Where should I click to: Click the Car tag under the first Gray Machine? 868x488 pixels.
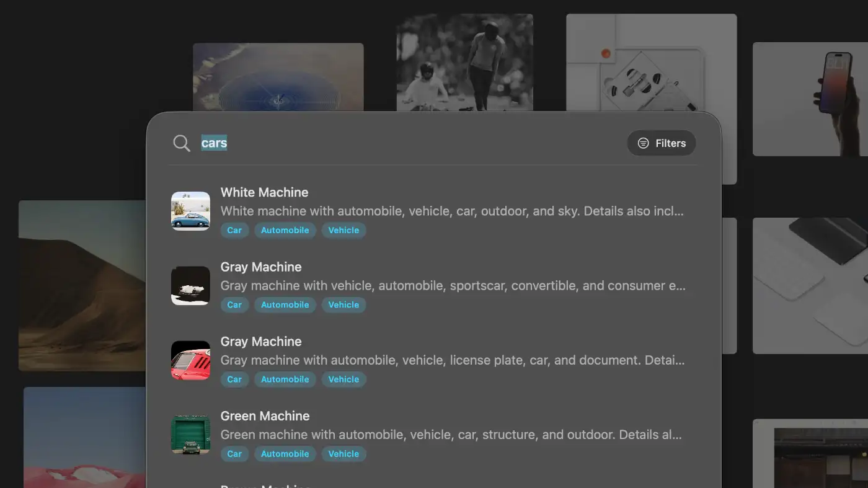[x=235, y=304]
